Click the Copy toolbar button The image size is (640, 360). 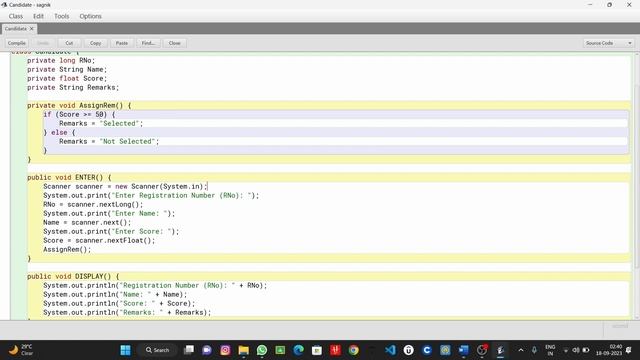pos(96,43)
